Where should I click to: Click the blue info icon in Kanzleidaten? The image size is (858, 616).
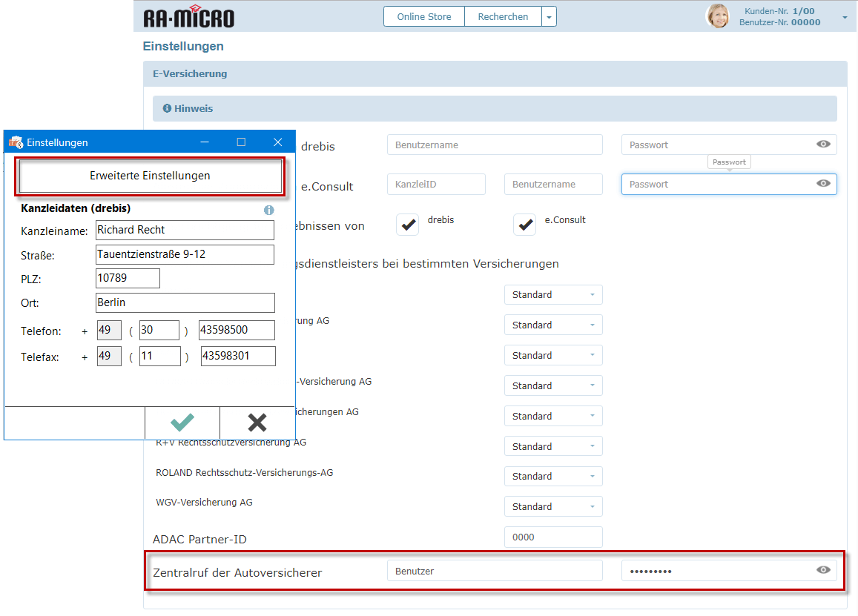[x=269, y=211]
